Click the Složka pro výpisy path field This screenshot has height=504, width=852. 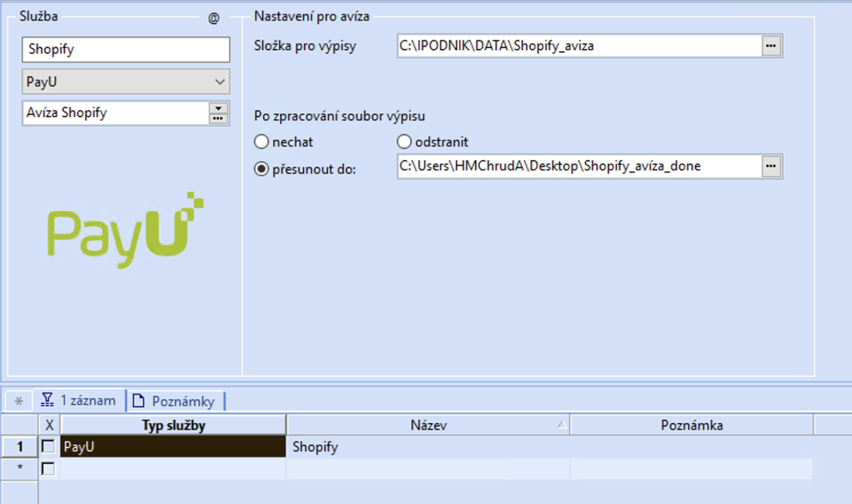(580, 46)
